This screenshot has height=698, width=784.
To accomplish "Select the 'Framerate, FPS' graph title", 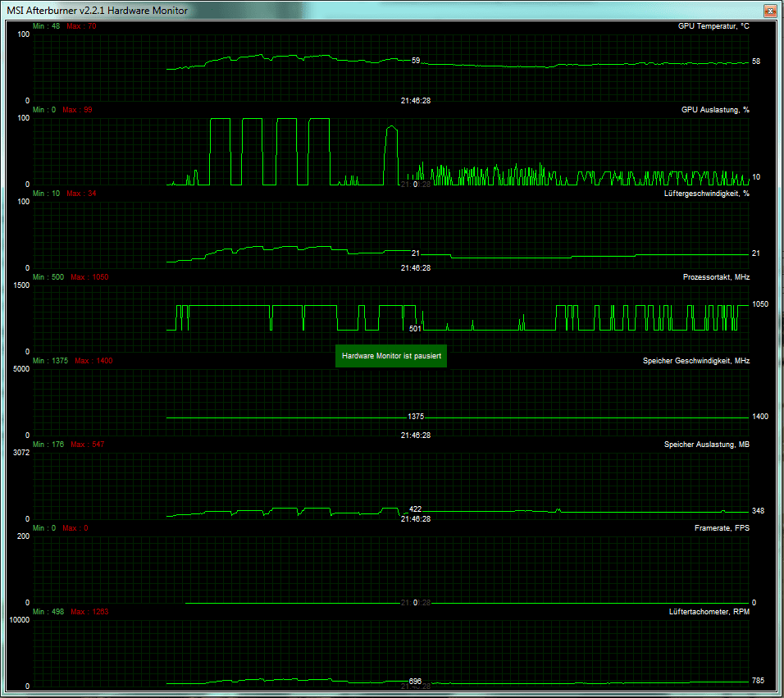I will pos(722,528).
